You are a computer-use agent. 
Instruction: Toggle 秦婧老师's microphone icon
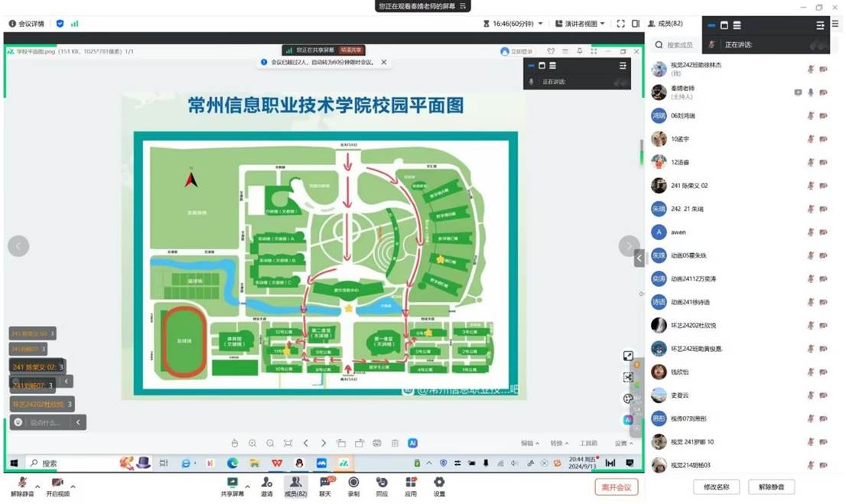(810, 93)
